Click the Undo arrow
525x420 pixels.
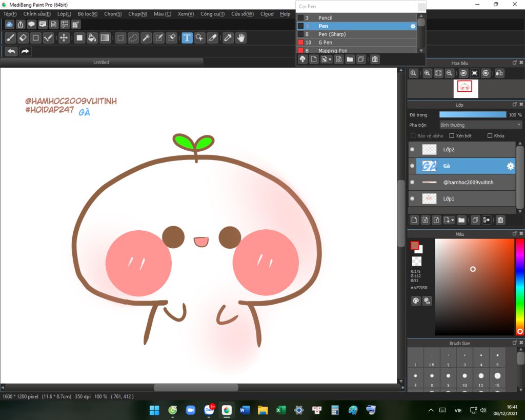pos(11,52)
